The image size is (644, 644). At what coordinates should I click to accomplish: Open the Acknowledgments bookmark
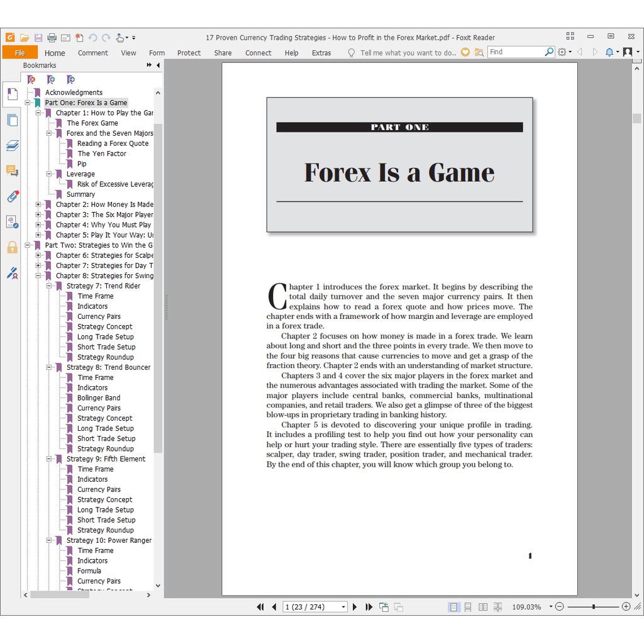point(74,92)
